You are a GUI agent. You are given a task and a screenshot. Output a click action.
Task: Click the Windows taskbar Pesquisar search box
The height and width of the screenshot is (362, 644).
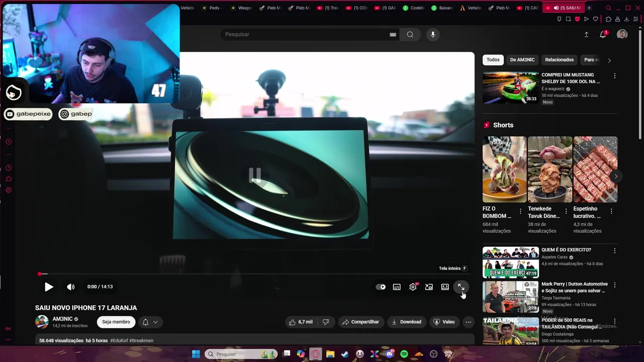241,354
